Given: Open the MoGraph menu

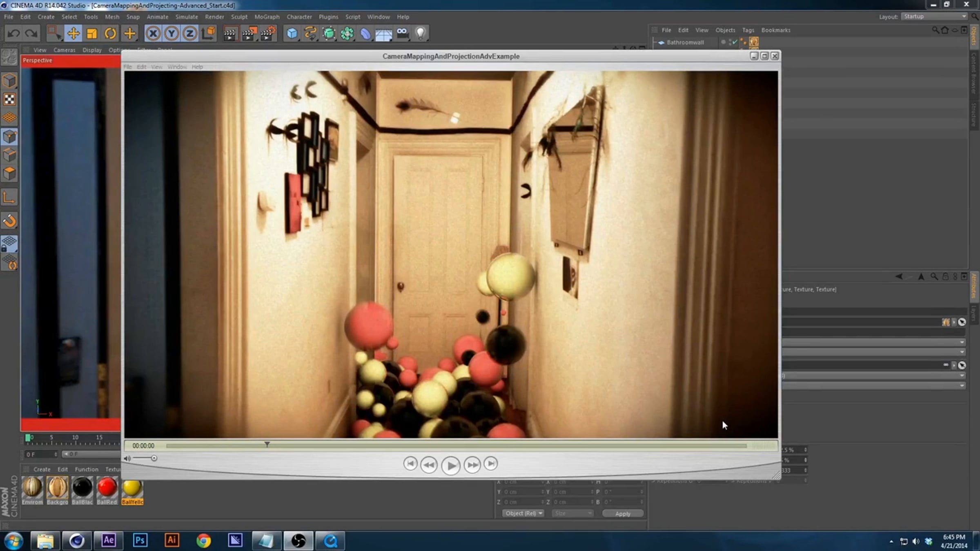Looking at the screenshot, I should click(267, 17).
